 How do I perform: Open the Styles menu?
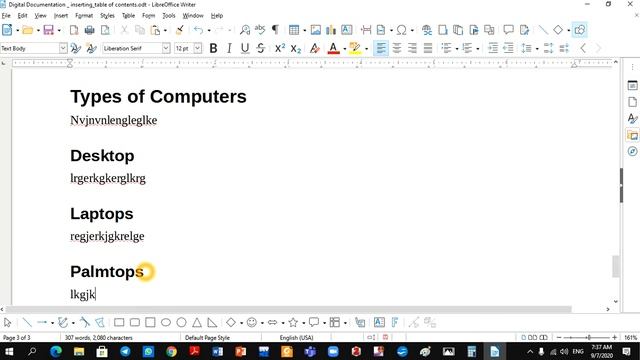pyautogui.click(x=107, y=16)
